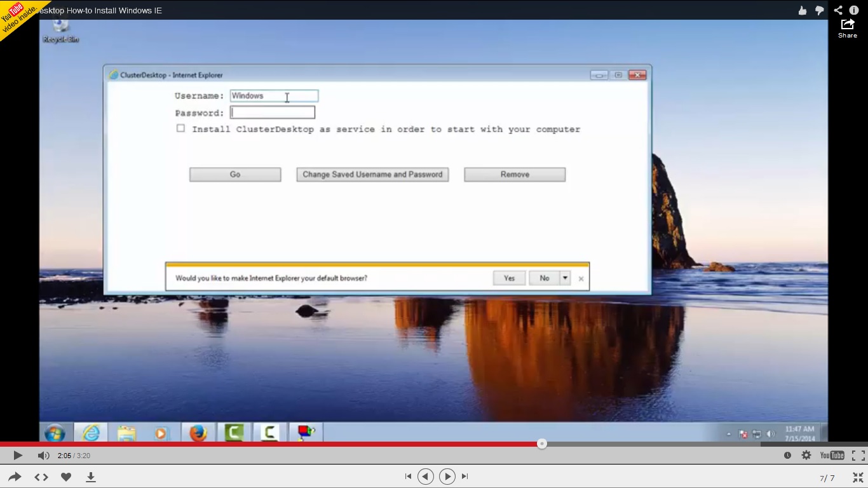The image size is (868, 488).
Task: Click Internet Explorer taskbar icon
Action: coord(91,433)
